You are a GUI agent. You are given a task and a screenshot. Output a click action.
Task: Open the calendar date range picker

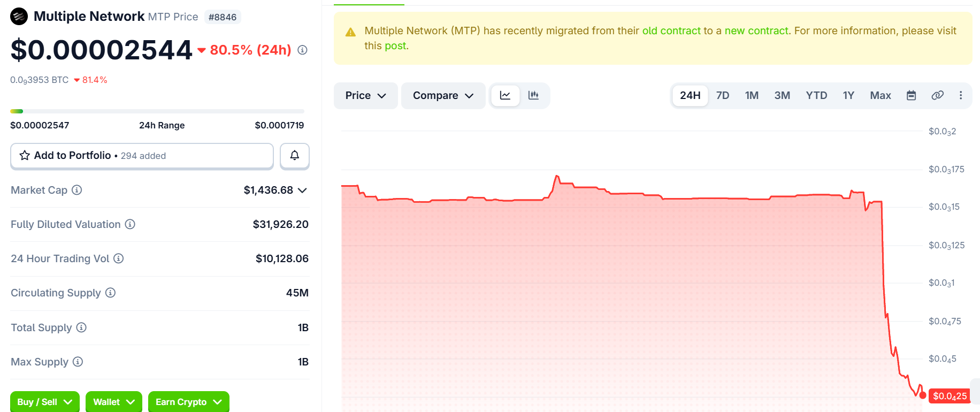click(x=912, y=96)
